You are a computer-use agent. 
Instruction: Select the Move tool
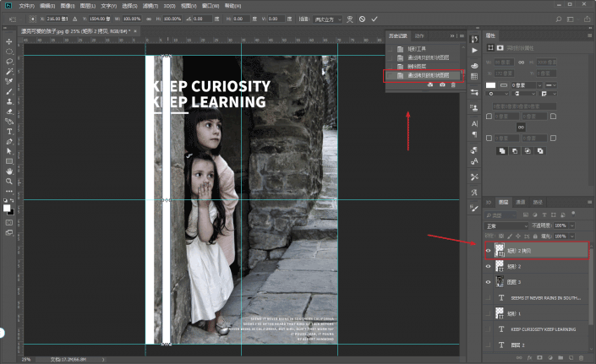[x=9, y=41]
